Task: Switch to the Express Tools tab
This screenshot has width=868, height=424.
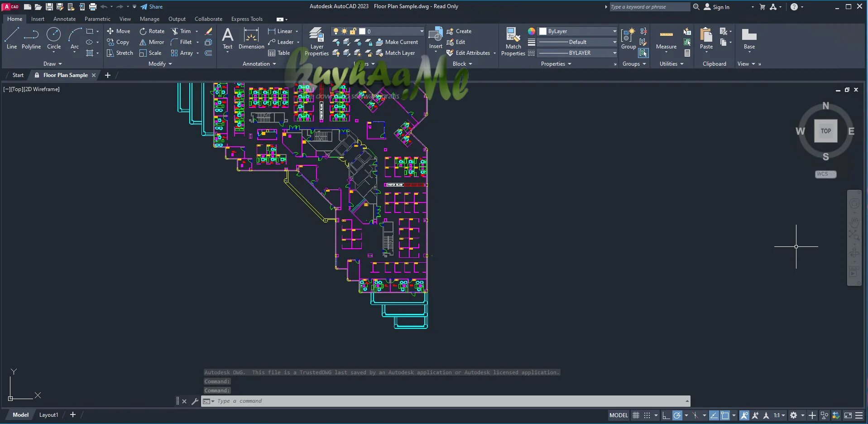Action: click(247, 19)
